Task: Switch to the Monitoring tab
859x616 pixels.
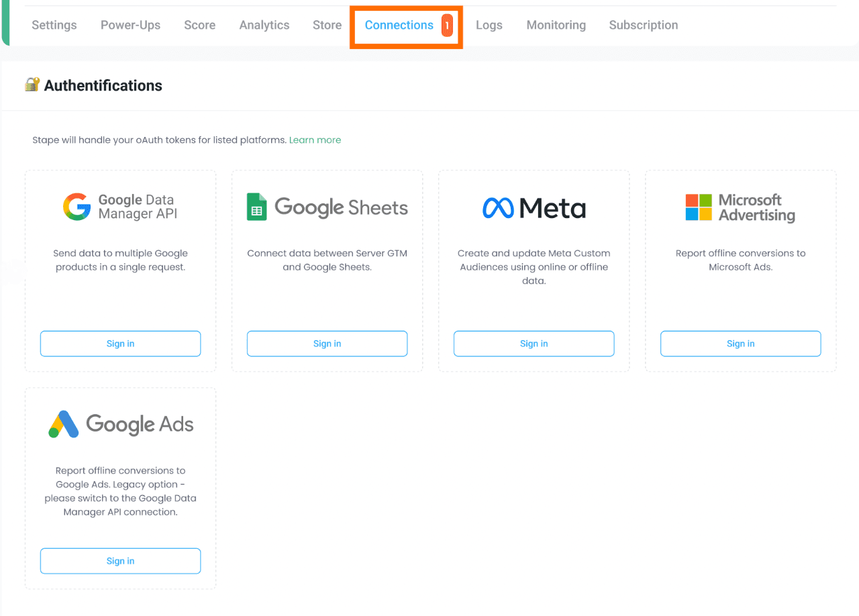Action: pyautogui.click(x=556, y=25)
